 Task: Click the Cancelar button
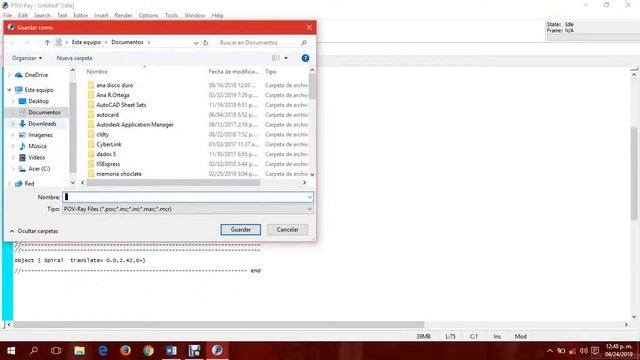coord(287,229)
